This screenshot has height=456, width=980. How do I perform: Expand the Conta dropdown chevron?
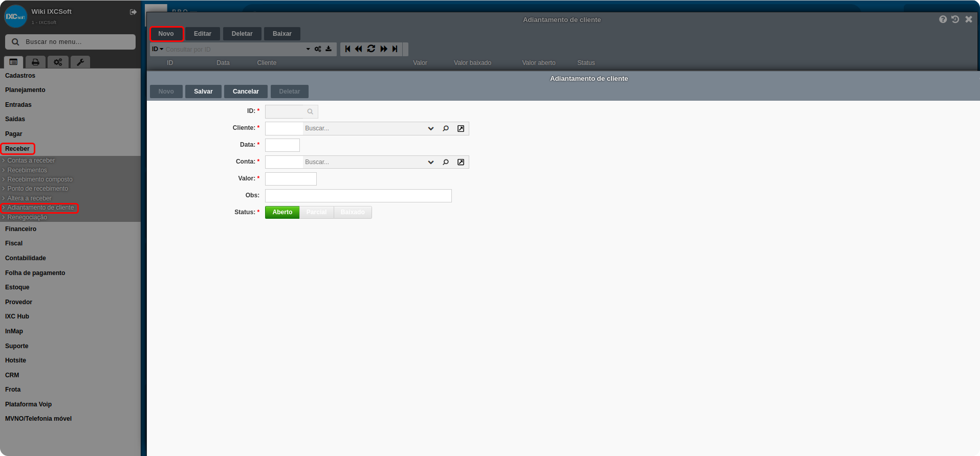[431, 162]
